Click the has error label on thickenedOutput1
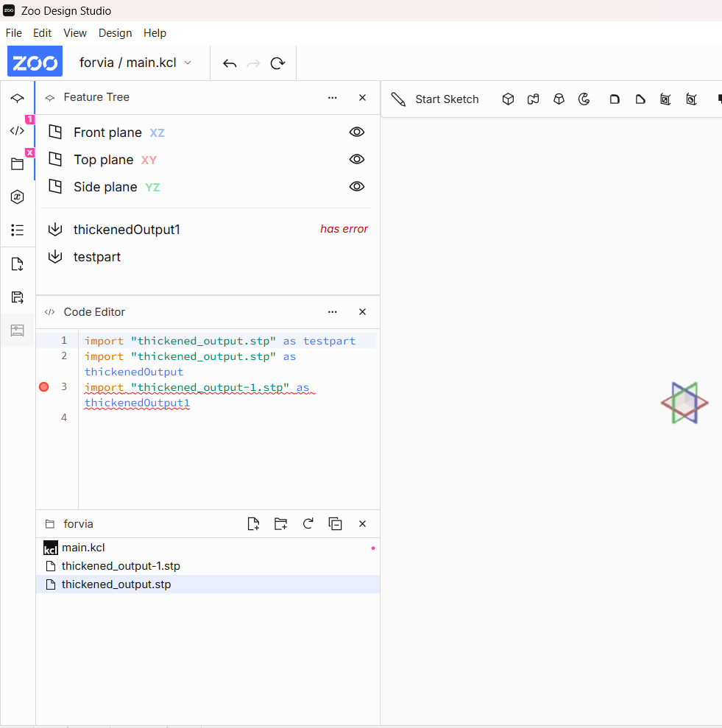This screenshot has width=722, height=728. pyautogui.click(x=344, y=229)
